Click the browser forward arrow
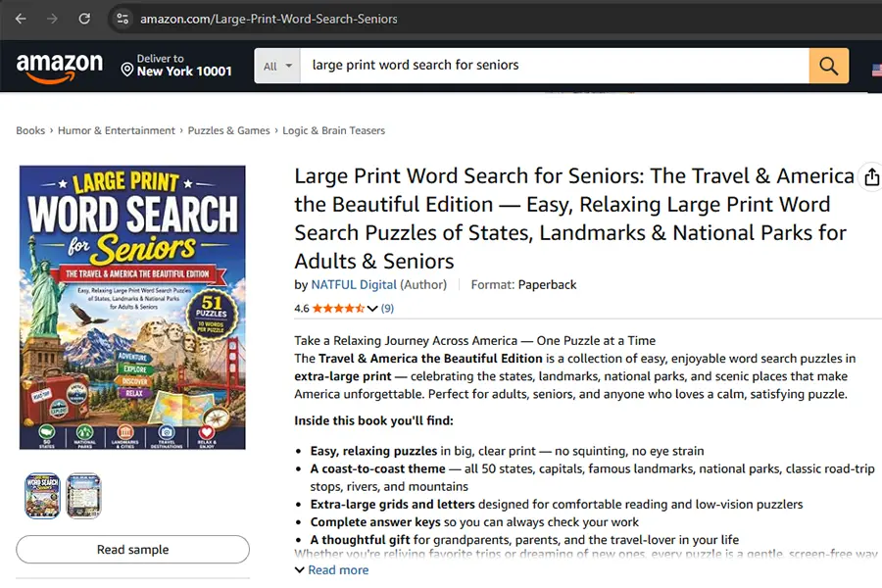Screen dimensions: 882x588 tap(52, 19)
